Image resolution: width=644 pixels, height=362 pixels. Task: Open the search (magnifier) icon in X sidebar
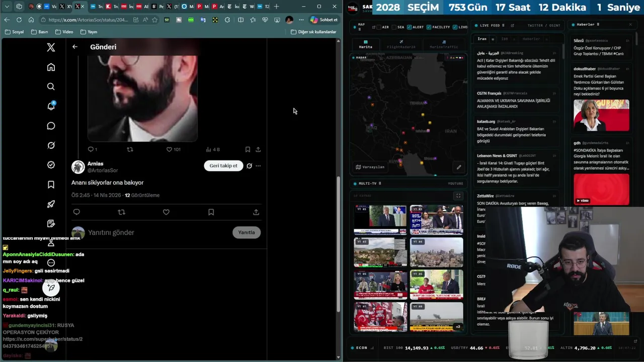(51, 86)
